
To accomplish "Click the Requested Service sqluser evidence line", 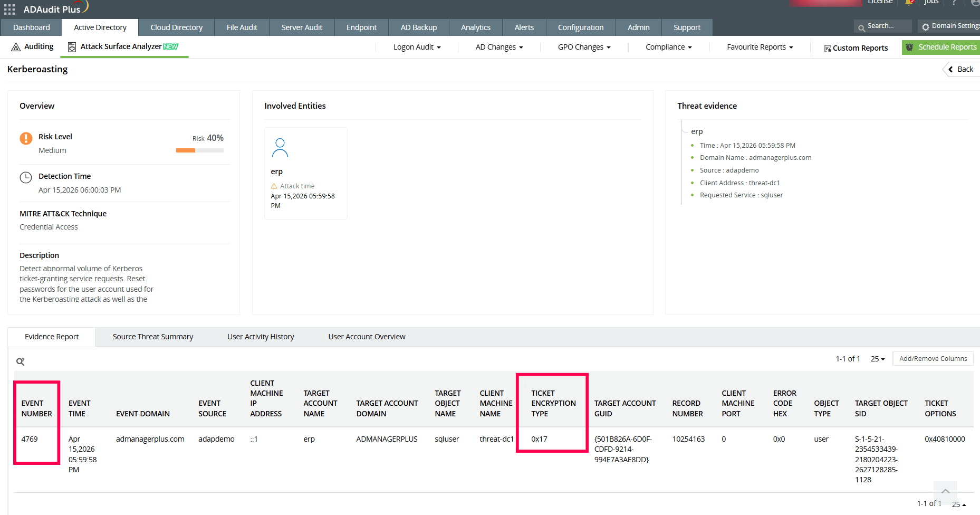I will coord(741,195).
